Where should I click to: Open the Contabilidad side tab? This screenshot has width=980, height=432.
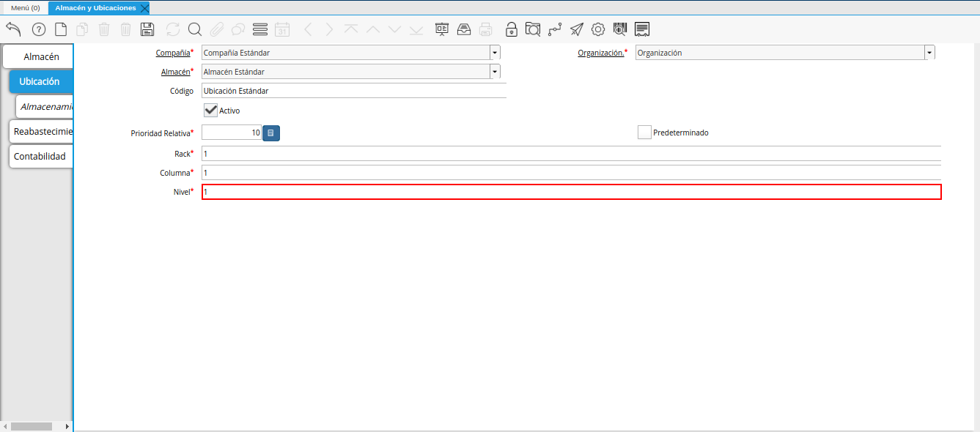(41, 156)
